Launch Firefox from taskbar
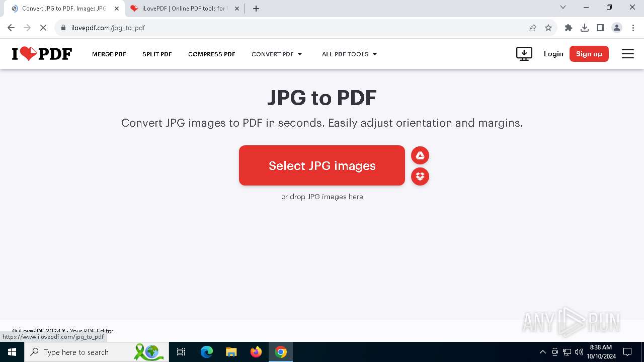644x362 pixels. (x=256, y=352)
